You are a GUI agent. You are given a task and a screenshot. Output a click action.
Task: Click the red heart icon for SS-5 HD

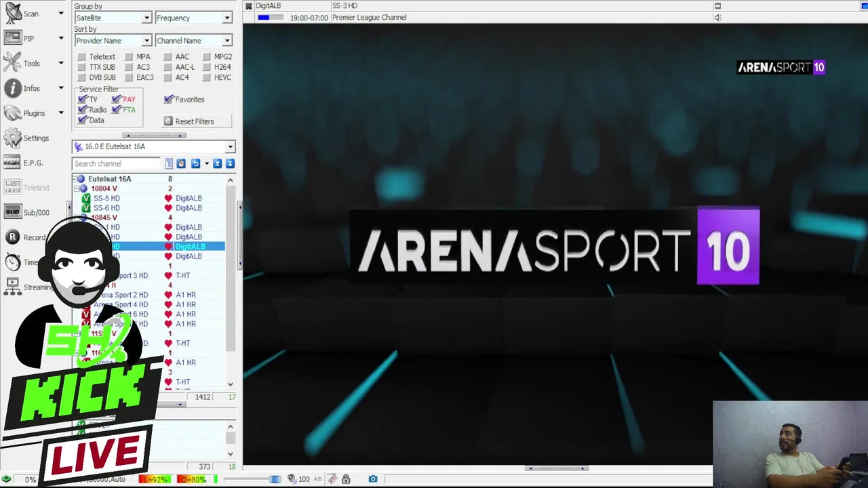click(x=168, y=198)
